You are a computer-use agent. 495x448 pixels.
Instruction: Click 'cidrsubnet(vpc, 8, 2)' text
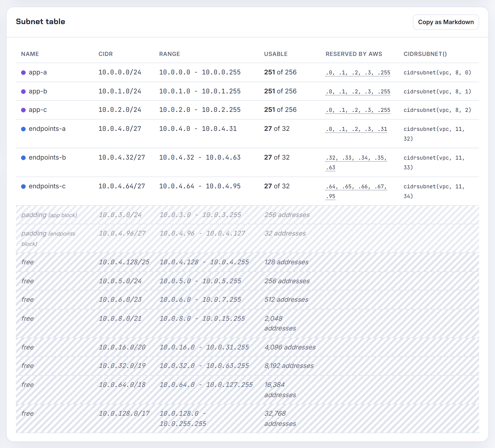pos(437,110)
